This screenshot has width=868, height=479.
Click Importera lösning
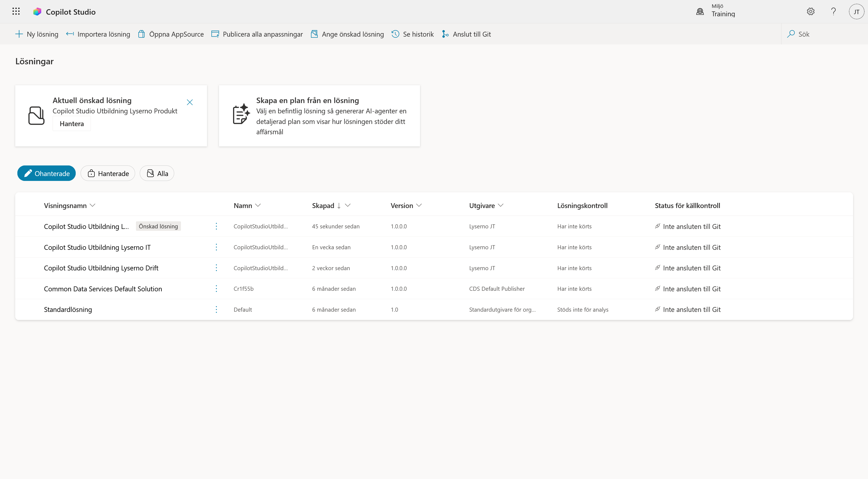98,34
